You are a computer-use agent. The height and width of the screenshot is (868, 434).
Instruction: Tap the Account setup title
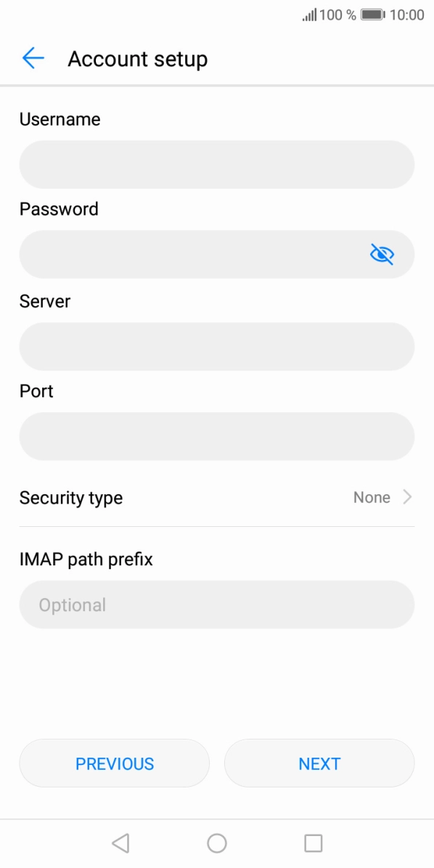point(137,59)
